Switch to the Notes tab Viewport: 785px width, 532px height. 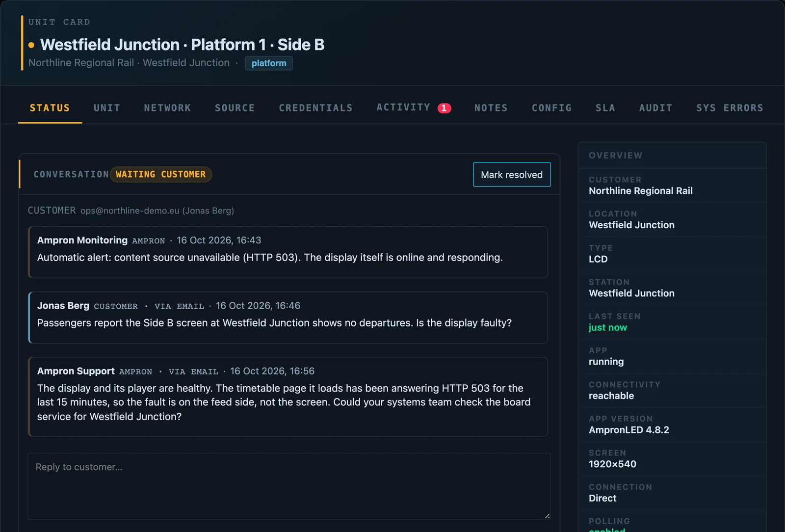(491, 108)
